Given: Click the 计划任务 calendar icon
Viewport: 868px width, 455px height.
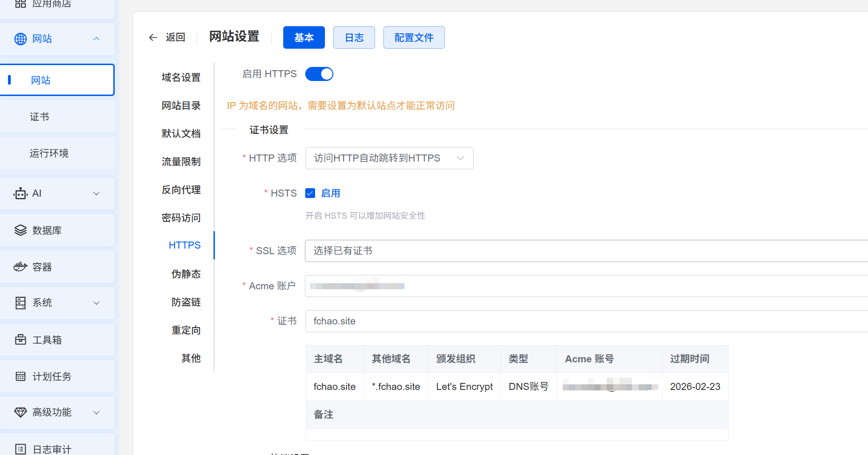Looking at the screenshot, I should (x=21, y=376).
